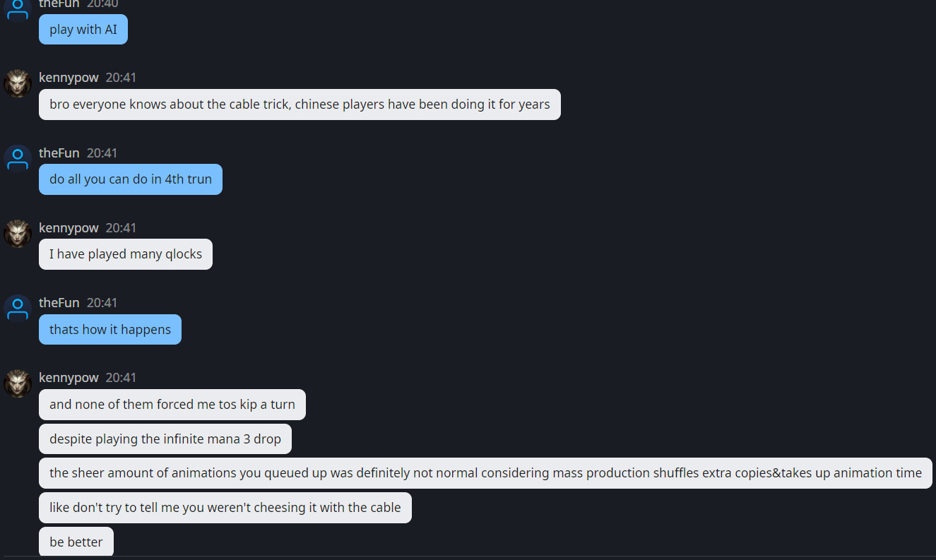Click the "I have played many qlocks" message
936x560 pixels.
click(126, 254)
